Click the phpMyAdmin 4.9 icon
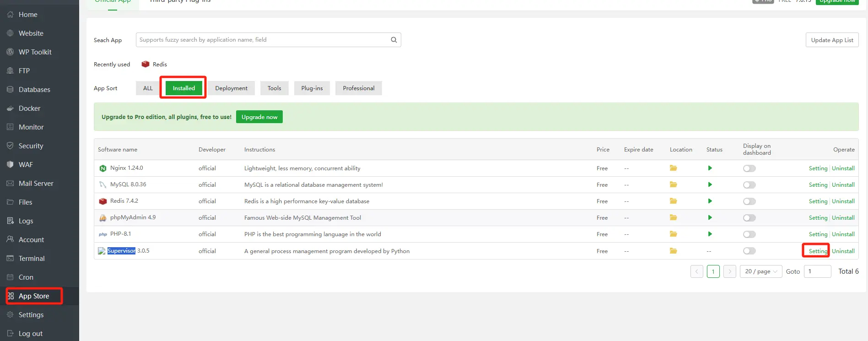 coord(103,218)
